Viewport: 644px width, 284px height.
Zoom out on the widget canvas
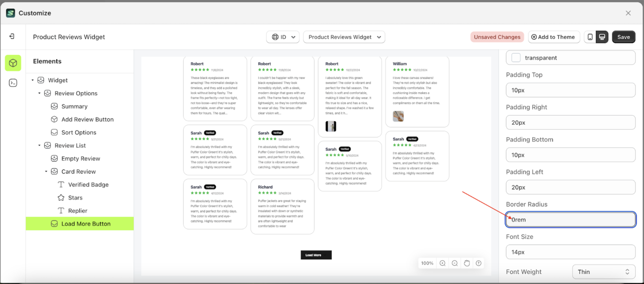[454, 263]
